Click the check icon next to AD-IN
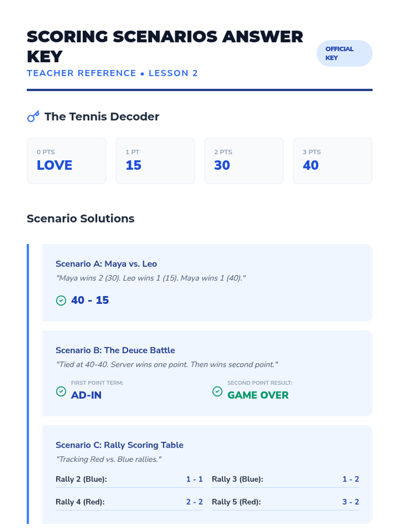This screenshot has height=532, width=399. (61, 391)
